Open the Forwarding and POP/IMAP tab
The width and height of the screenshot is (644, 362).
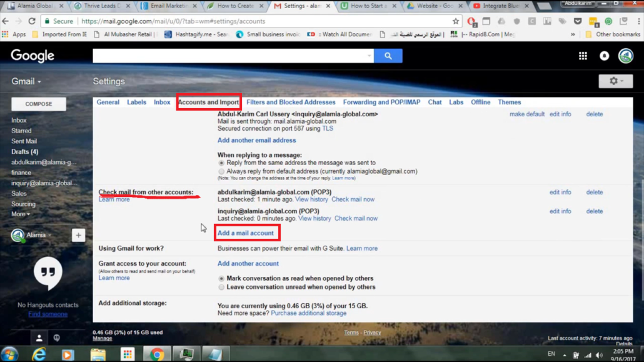[381, 103]
